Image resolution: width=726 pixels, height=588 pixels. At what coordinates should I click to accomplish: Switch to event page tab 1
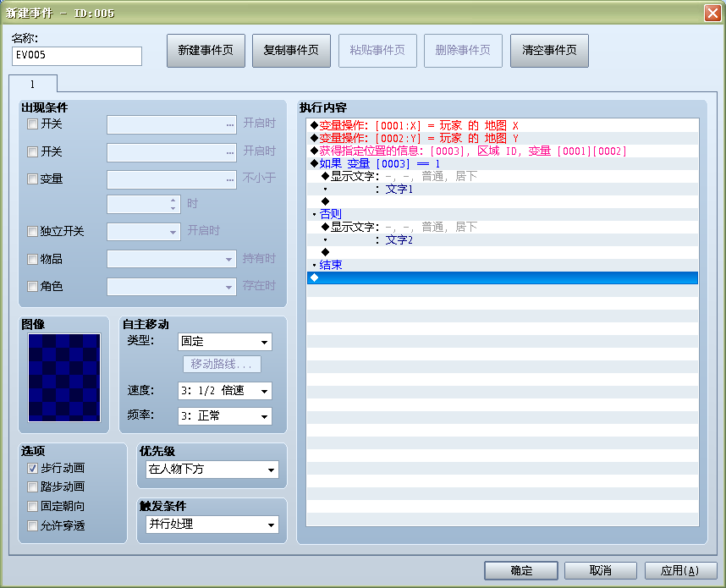click(x=33, y=84)
